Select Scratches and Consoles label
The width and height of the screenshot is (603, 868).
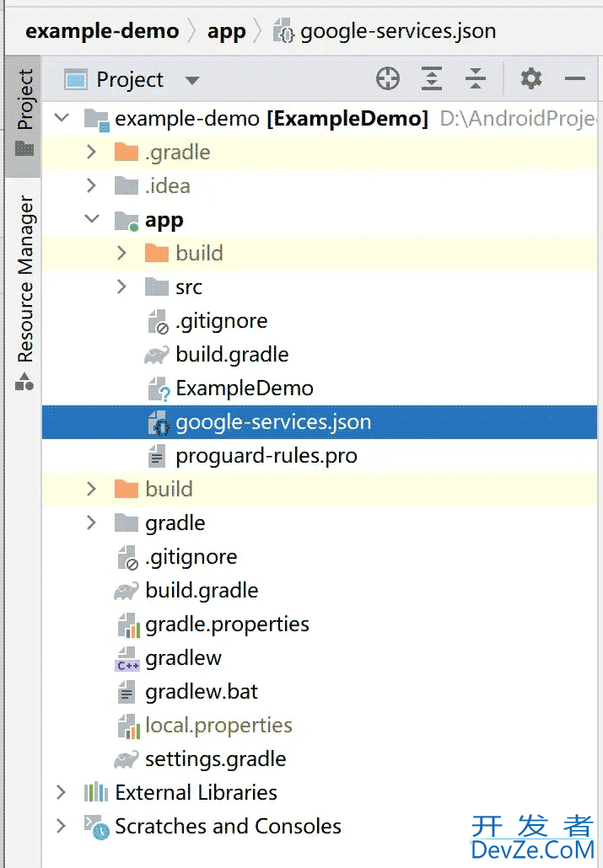point(228,826)
